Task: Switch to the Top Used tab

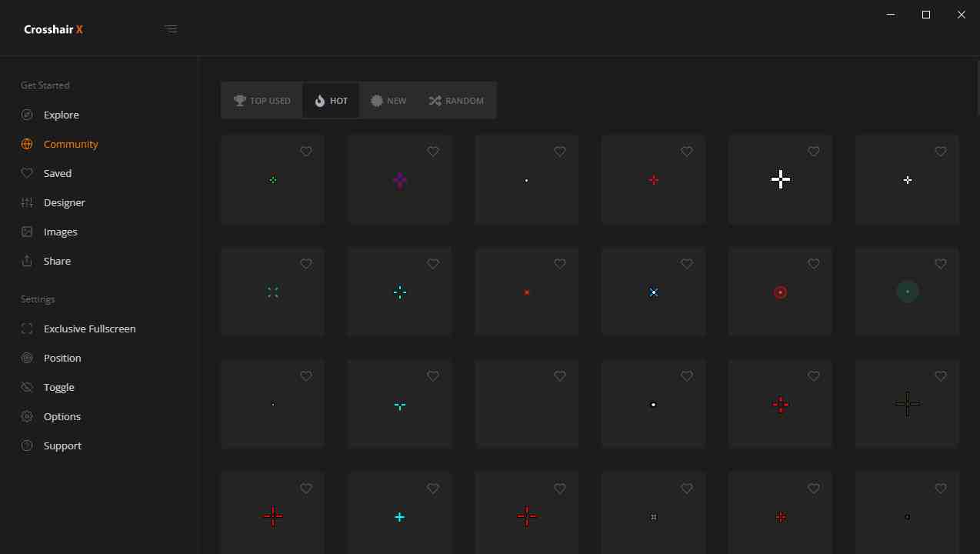Action: coord(262,101)
